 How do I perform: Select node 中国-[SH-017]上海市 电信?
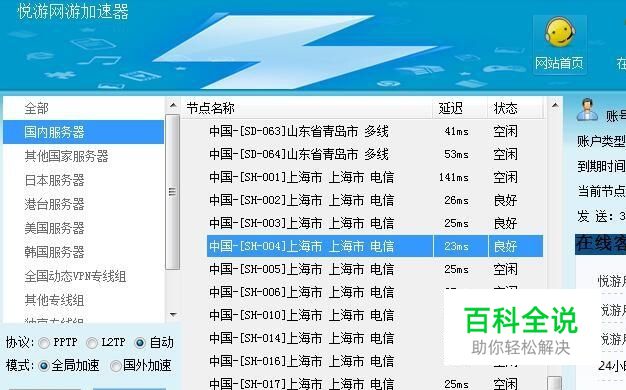pyautogui.click(x=301, y=384)
